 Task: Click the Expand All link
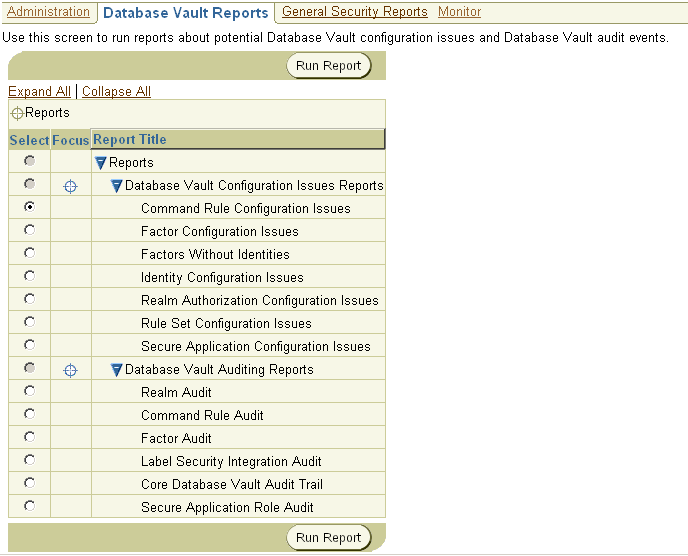pos(39,91)
